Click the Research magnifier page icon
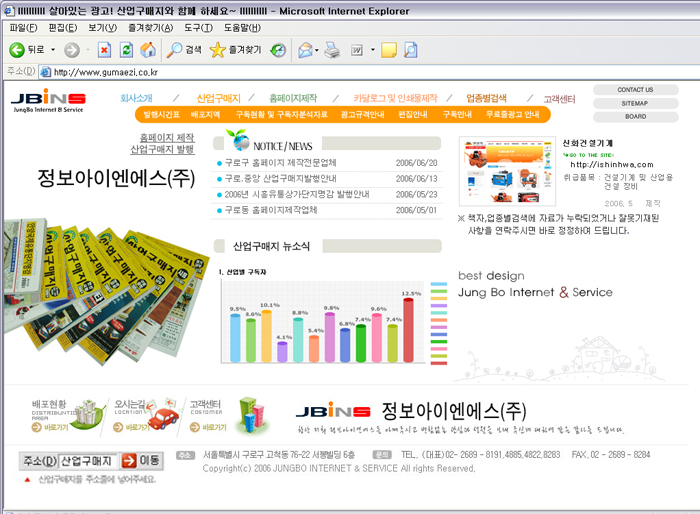700x514 pixels. point(411,50)
